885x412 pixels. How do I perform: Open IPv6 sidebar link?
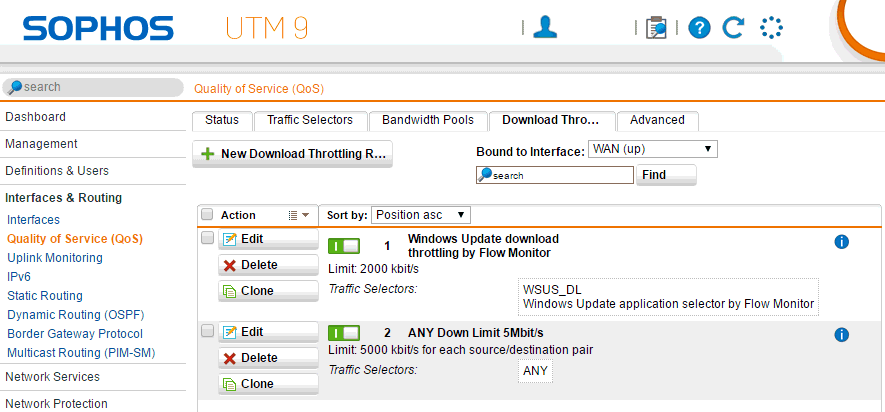(19, 277)
